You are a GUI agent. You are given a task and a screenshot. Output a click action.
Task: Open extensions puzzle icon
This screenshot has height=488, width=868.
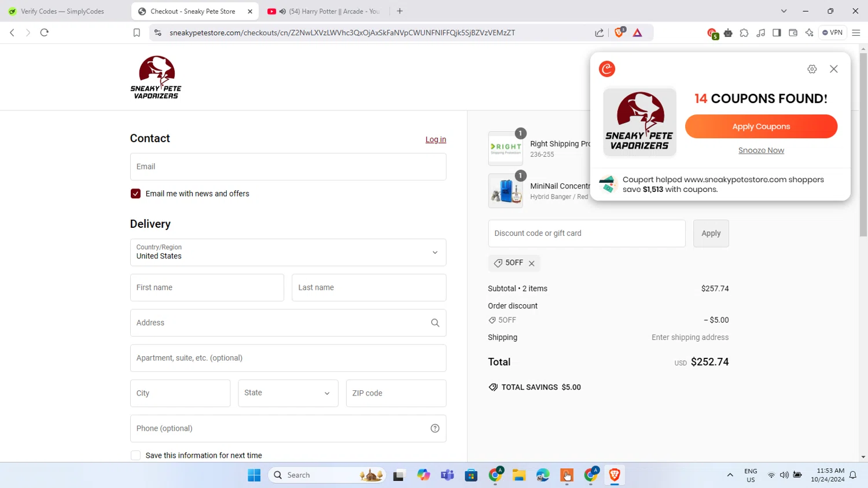[x=744, y=32]
